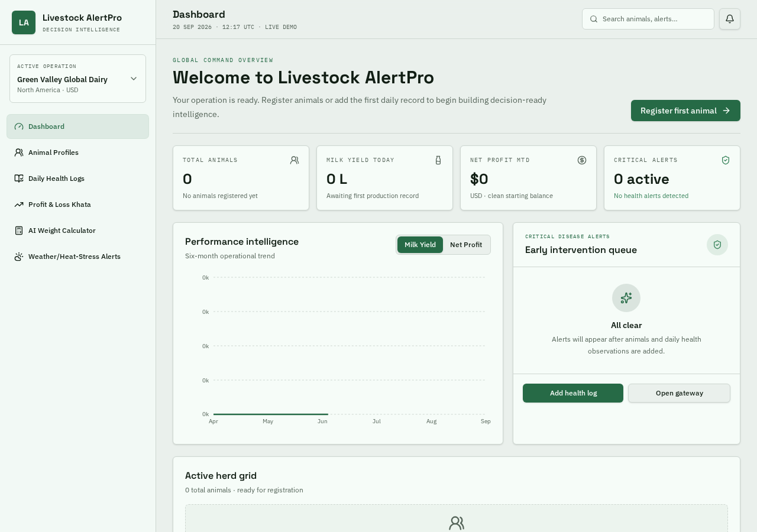Click the "No health alerts detected" text
The height and width of the screenshot is (532, 757).
coord(651,196)
